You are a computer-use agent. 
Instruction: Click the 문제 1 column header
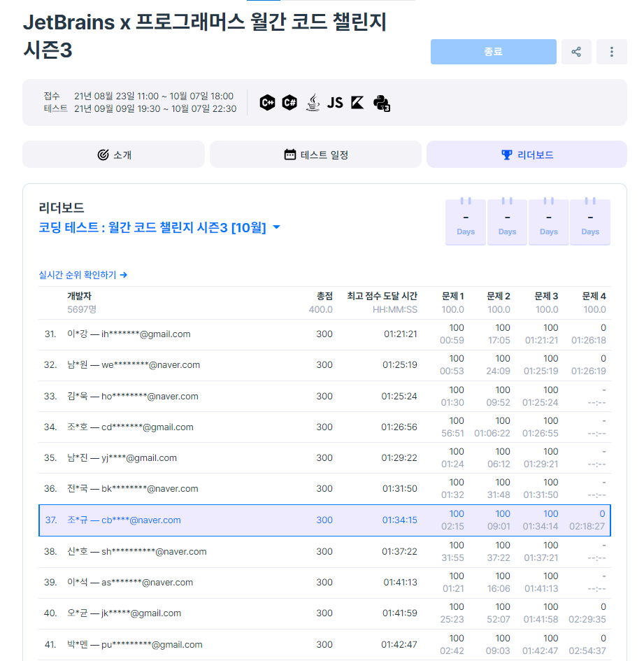coord(452,296)
